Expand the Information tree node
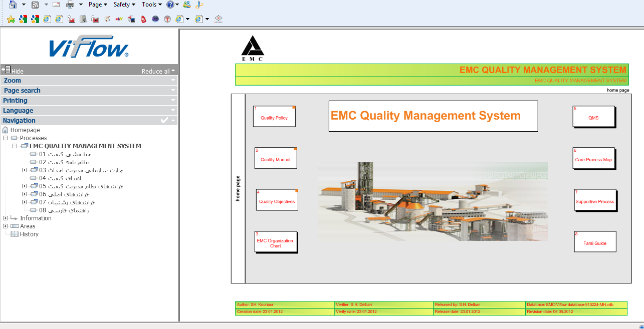Viewport: 644px width, 329px height. pyautogui.click(x=6, y=218)
